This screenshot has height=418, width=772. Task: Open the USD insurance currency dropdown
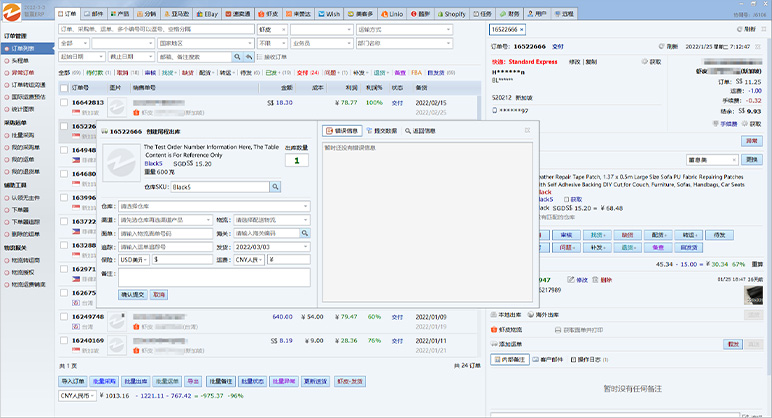pos(133,259)
